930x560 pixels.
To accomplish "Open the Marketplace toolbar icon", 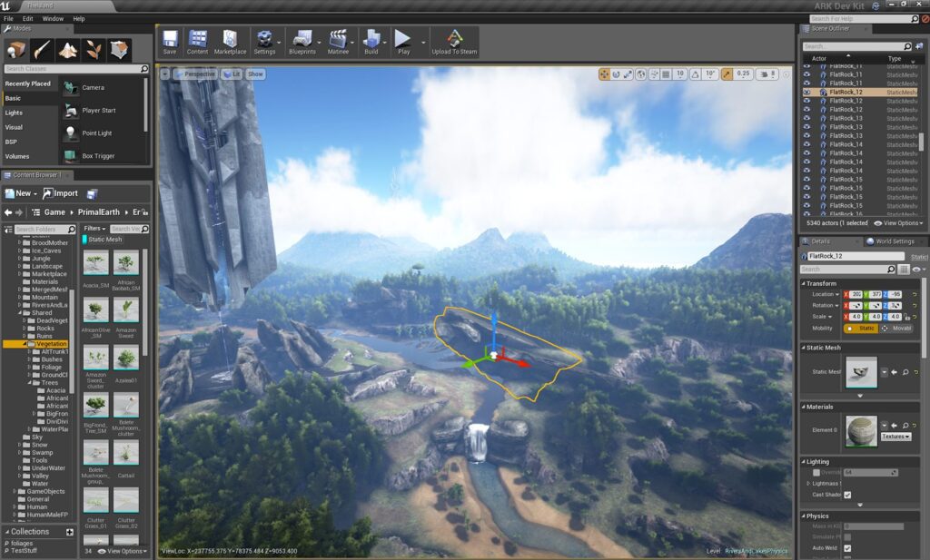I will point(230,42).
